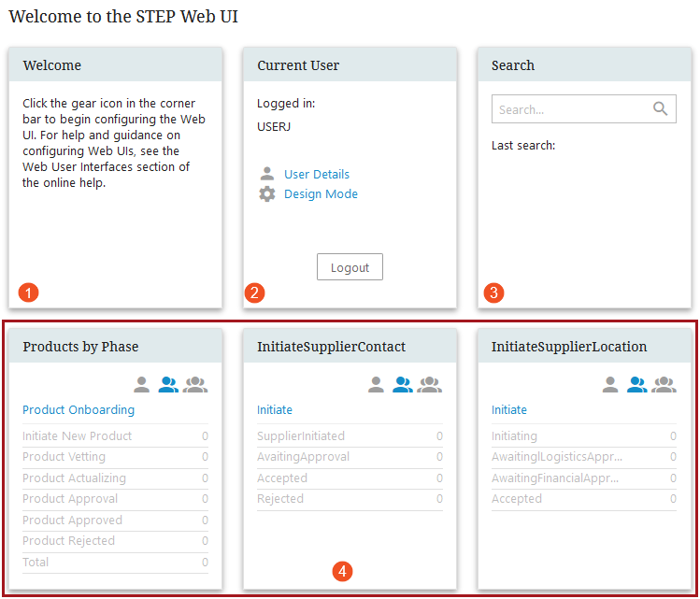The width and height of the screenshot is (700, 599).
Task: Click the magnifier icon in Search box
Action: (x=660, y=108)
